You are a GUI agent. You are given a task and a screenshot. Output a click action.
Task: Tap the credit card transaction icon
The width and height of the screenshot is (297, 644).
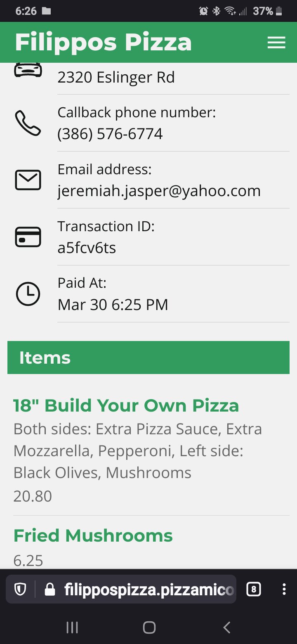(x=28, y=237)
